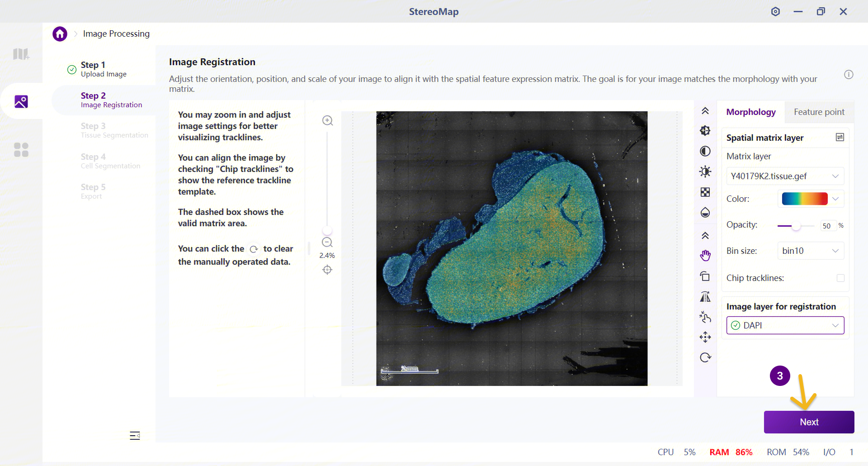Viewport: 868px width, 466px height.
Task: Open the StereoMap settings hexagon icon
Action: (x=775, y=12)
